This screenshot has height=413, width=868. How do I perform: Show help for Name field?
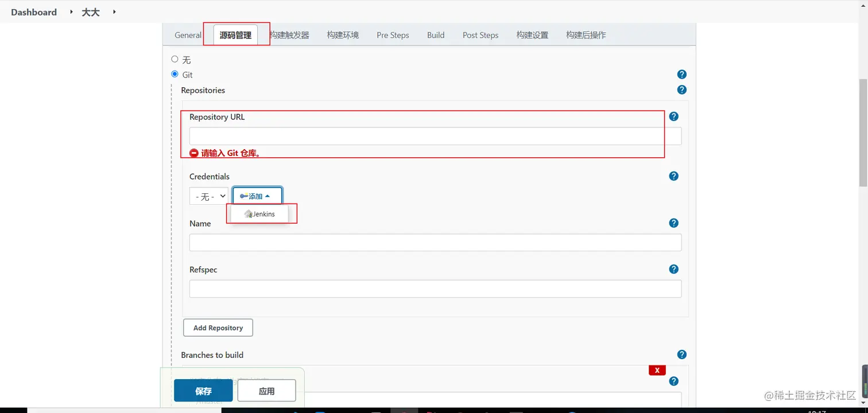pos(673,223)
